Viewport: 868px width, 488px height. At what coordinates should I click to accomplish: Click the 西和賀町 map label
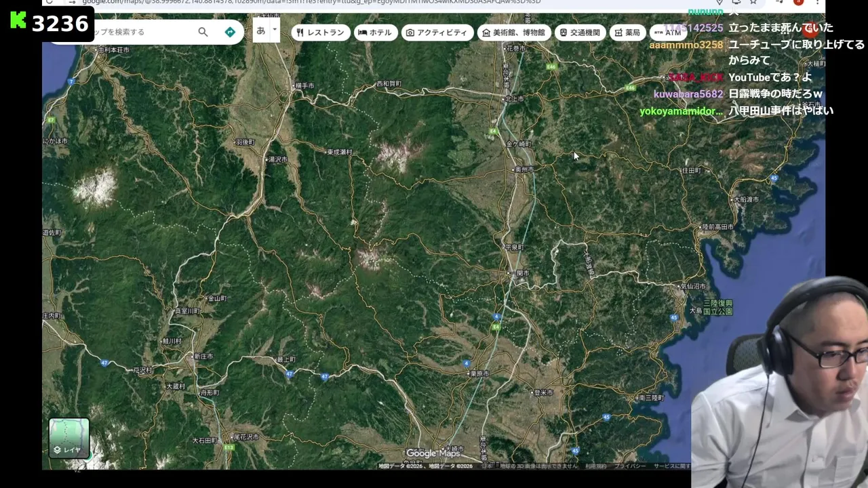[x=389, y=84]
